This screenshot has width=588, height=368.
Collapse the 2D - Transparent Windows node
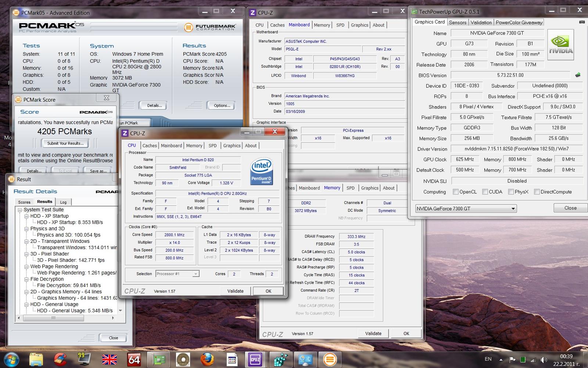26,241
